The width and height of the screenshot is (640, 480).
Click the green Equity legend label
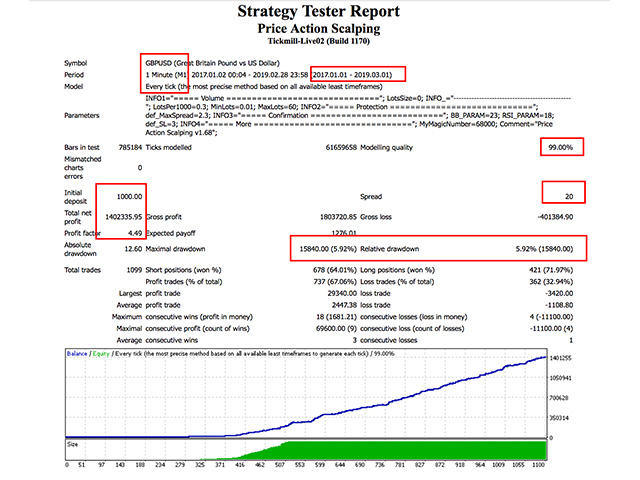[x=101, y=354]
